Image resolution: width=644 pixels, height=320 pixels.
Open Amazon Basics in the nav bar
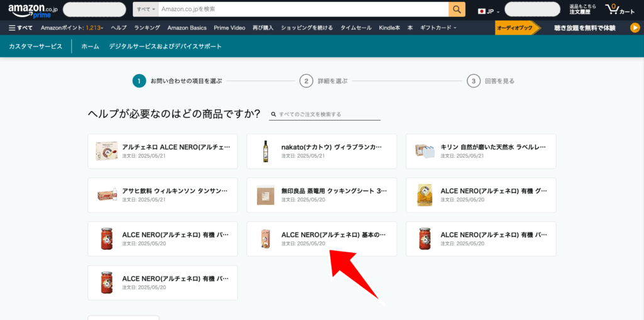(187, 28)
